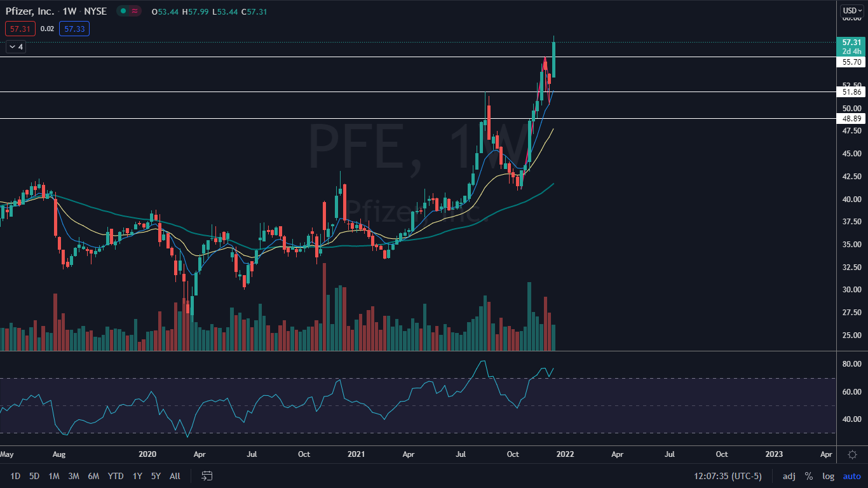Click the RSI scale value 40.00
The image size is (868, 488).
point(851,419)
